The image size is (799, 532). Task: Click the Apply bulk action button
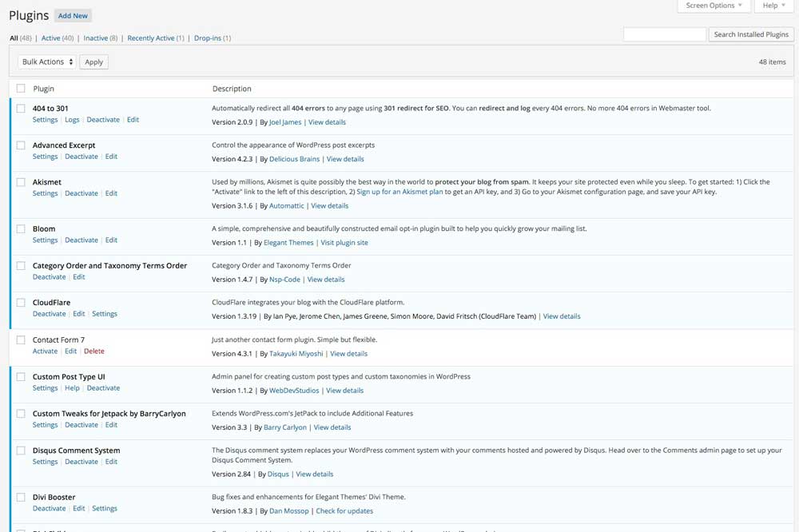[93, 62]
